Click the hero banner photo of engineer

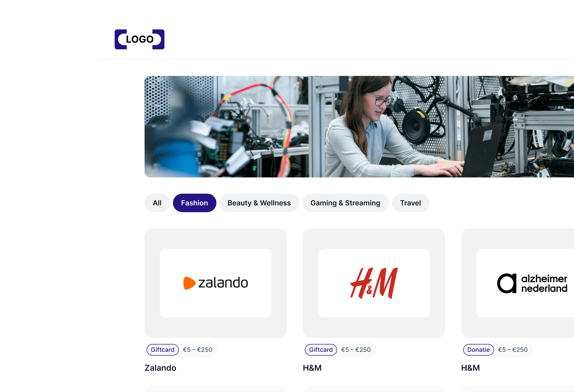tap(359, 126)
